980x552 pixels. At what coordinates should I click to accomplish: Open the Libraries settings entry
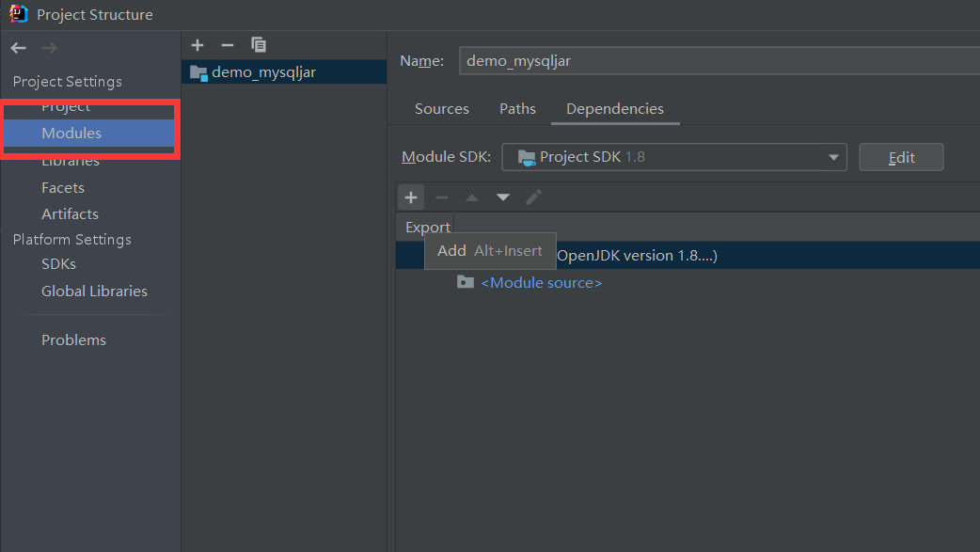[x=71, y=161]
